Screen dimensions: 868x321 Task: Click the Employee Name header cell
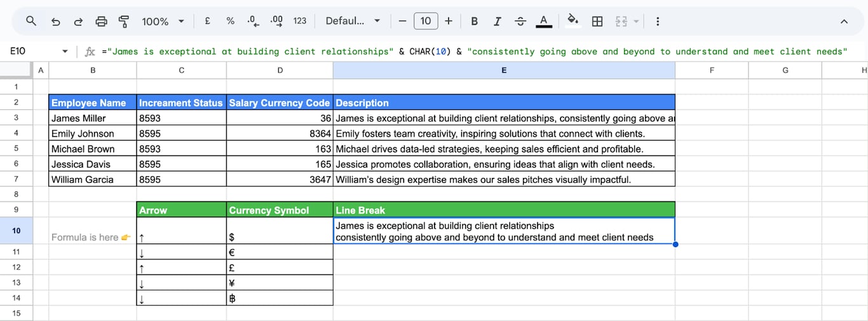coord(93,102)
